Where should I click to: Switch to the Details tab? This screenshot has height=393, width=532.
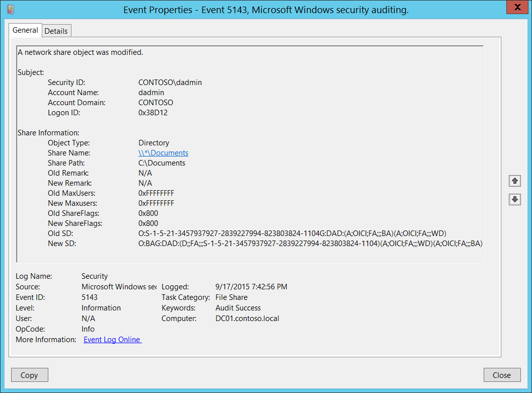point(56,31)
